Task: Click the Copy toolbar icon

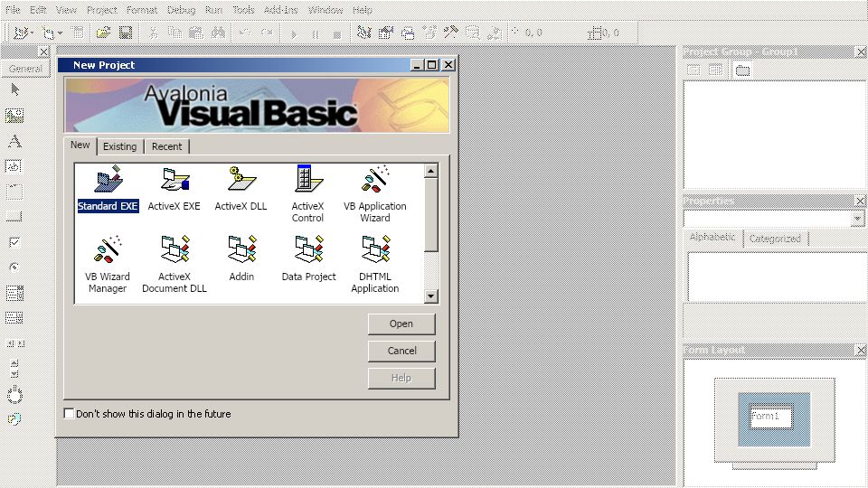Action: click(x=175, y=33)
